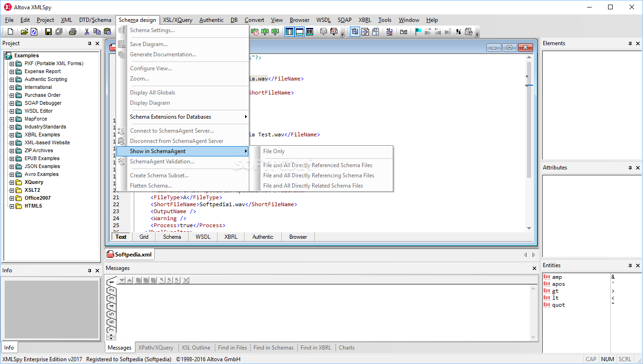Click the Softpedia.xml document tab
The width and height of the screenshot is (643, 364).
(130, 255)
